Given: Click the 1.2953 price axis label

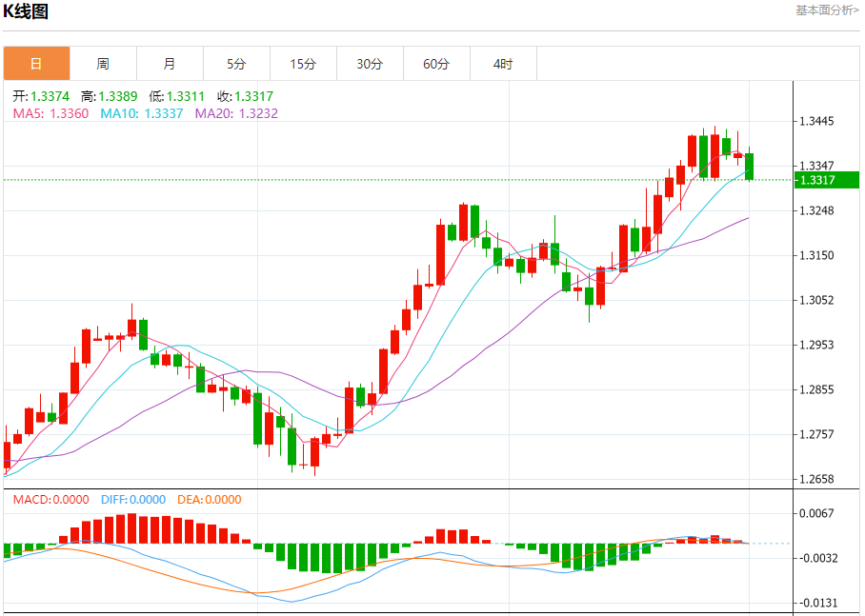Looking at the screenshot, I should point(817,345).
